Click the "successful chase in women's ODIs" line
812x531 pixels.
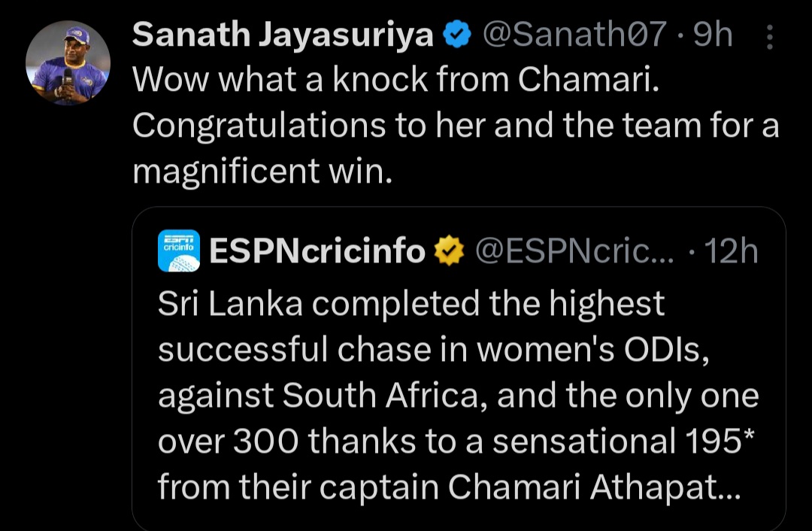point(433,350)
